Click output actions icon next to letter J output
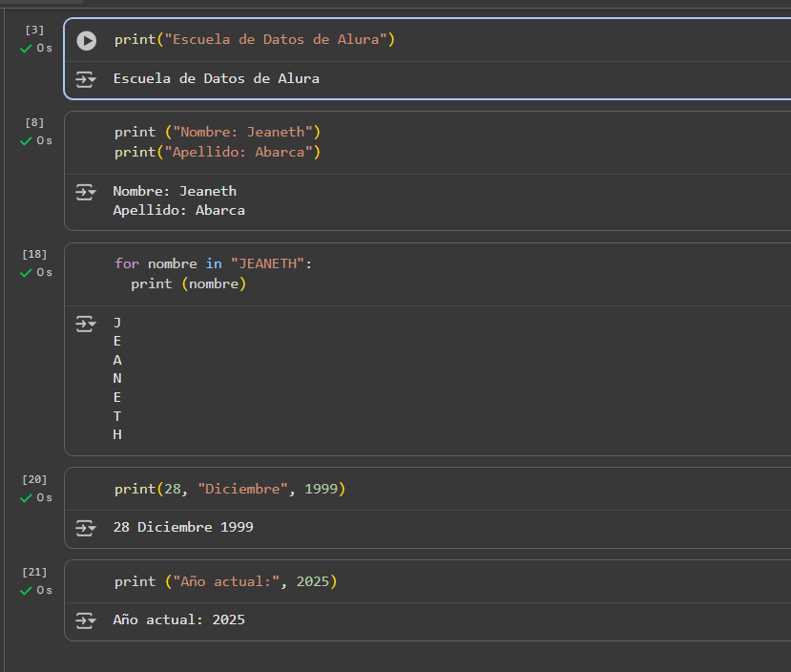The height and width of the screenshot is (672, 791). (86, 324)
